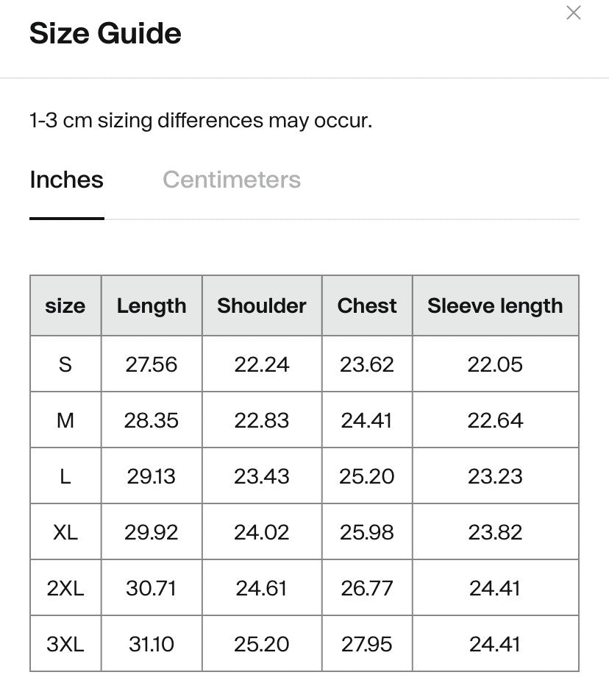Select the S size row label
The height and width of the screenshot is (700, 609).
pos(65,364)
